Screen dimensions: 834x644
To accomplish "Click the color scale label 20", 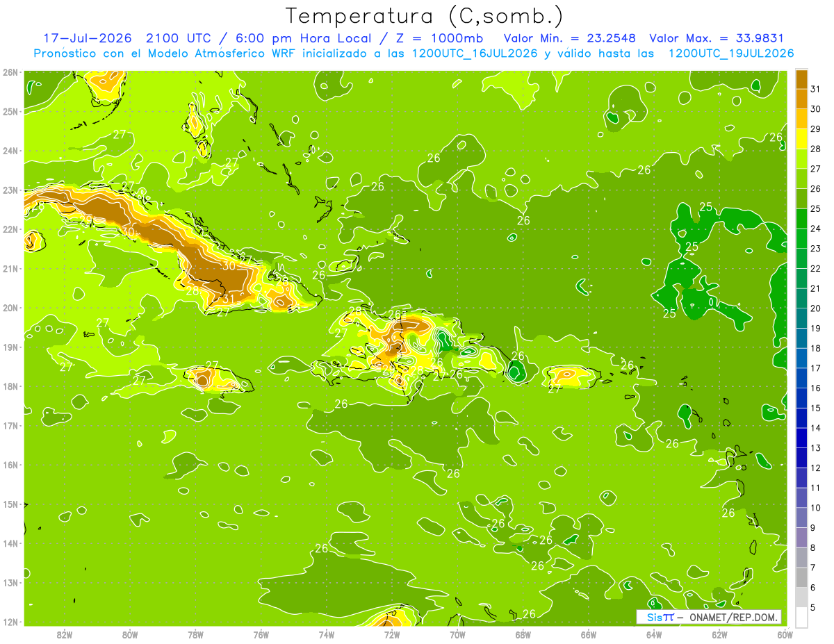I will (x=814, y=308).
